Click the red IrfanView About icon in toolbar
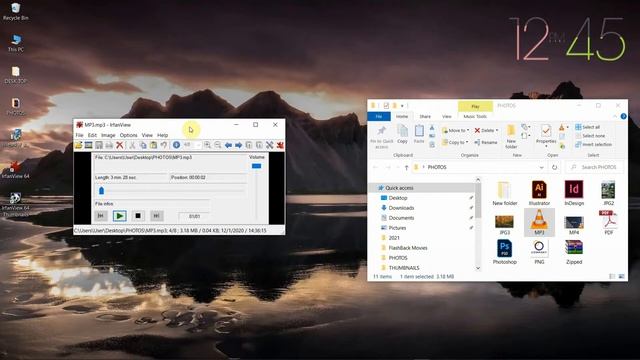This screenshot has width=640, height=360. click(x=280, y=145)
